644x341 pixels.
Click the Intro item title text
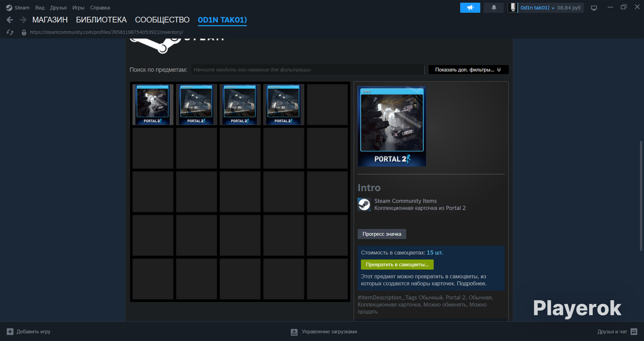tap(369, 188)
